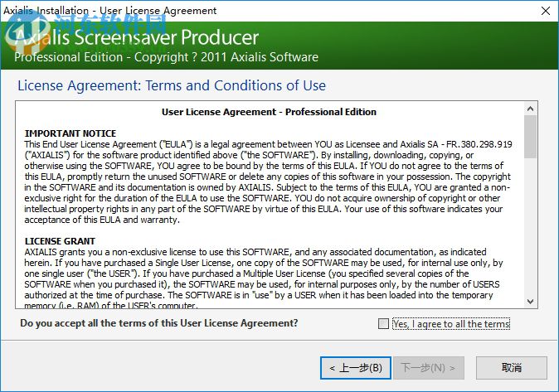Go back with the 上一步(B) button
The height and width of the screenshot is (392, 559).
tap(356, 368)
